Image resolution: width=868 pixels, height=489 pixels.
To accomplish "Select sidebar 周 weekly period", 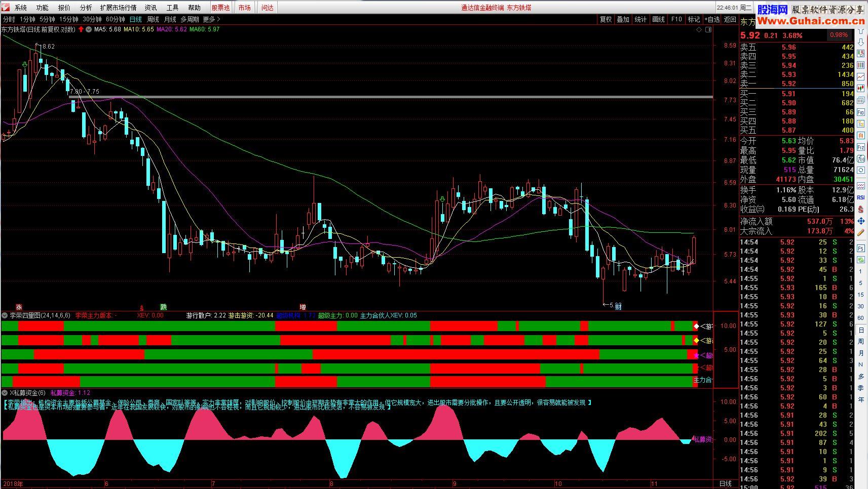I will click(860, 342).
